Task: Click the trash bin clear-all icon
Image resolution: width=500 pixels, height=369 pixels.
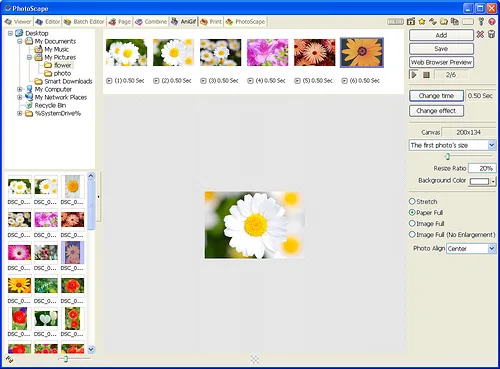Action: [x=491, y=34]
